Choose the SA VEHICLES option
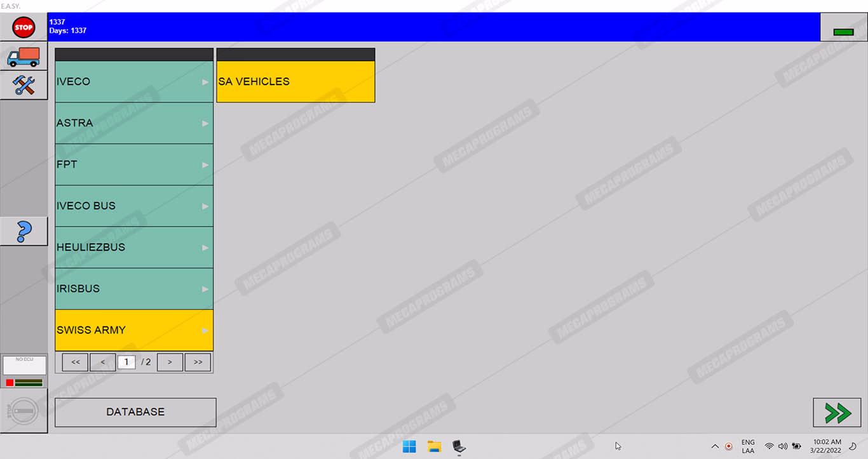Screen dimensions: 868x459 pos(295,82)
